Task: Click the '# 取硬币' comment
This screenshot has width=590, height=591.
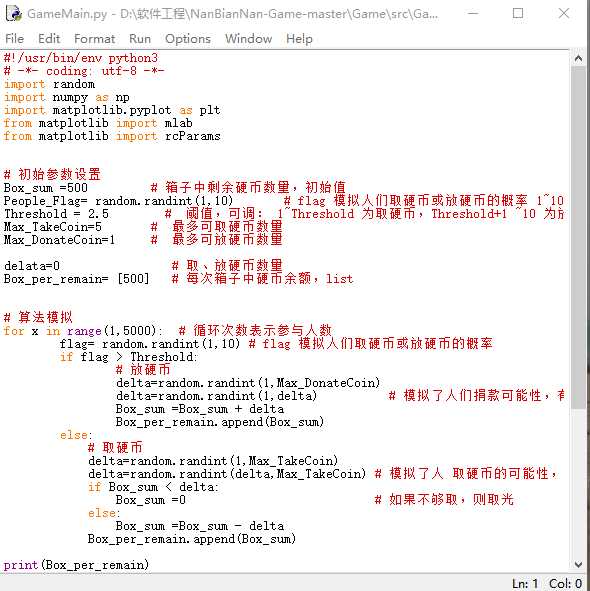Action: 115,448
